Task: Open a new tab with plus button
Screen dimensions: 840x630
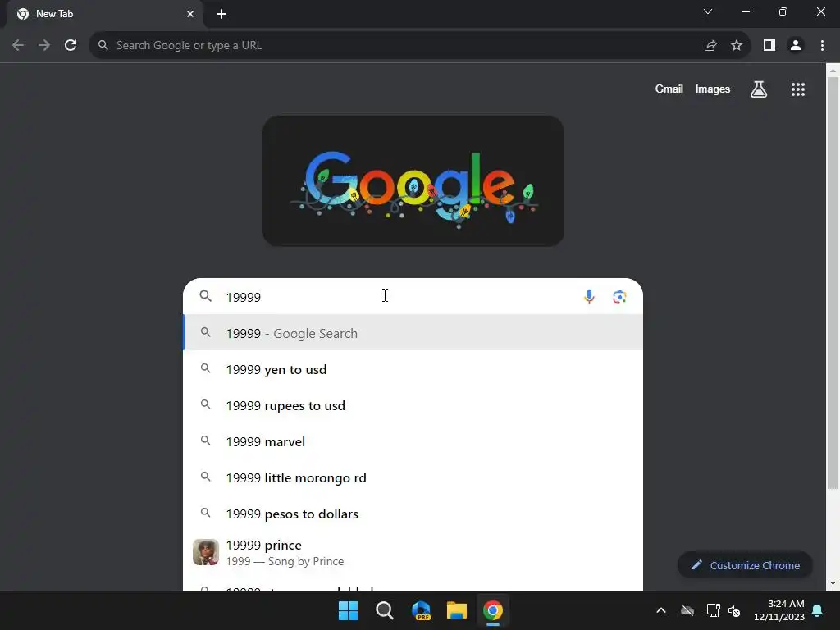Action: 221,14
